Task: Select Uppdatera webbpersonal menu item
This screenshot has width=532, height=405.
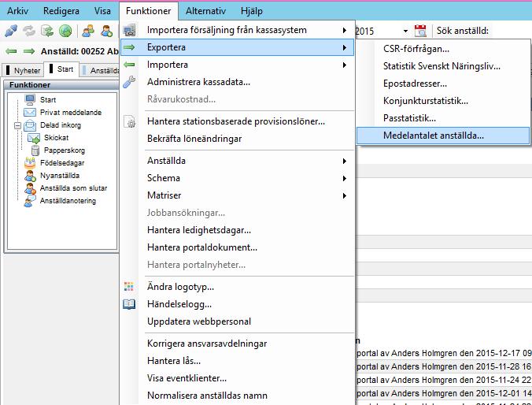Action: pos(237,321)
